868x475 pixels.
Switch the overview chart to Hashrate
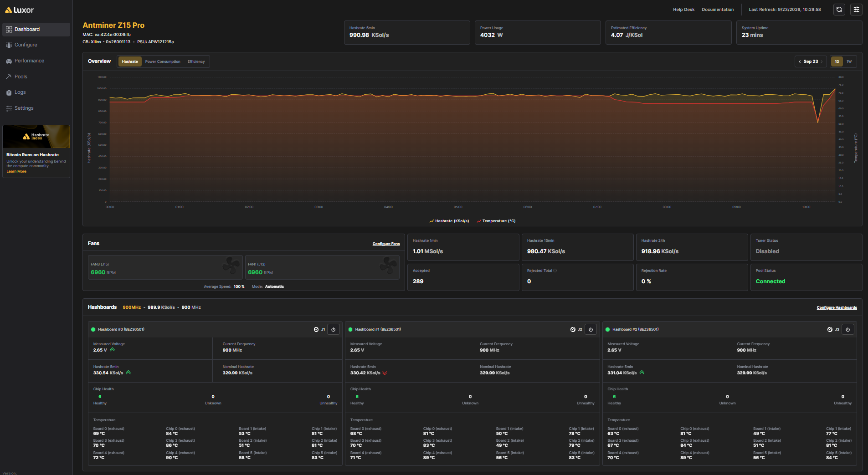coord(130,61)
